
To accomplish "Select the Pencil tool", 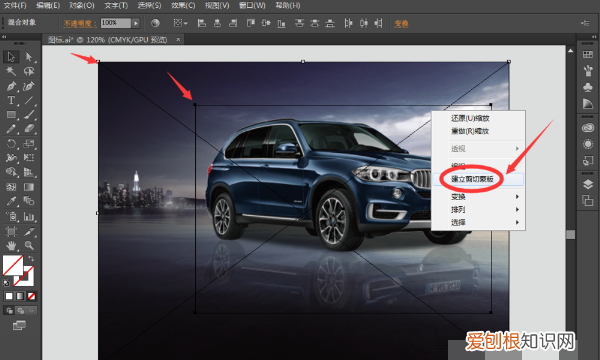I will [x=11, y=129].
